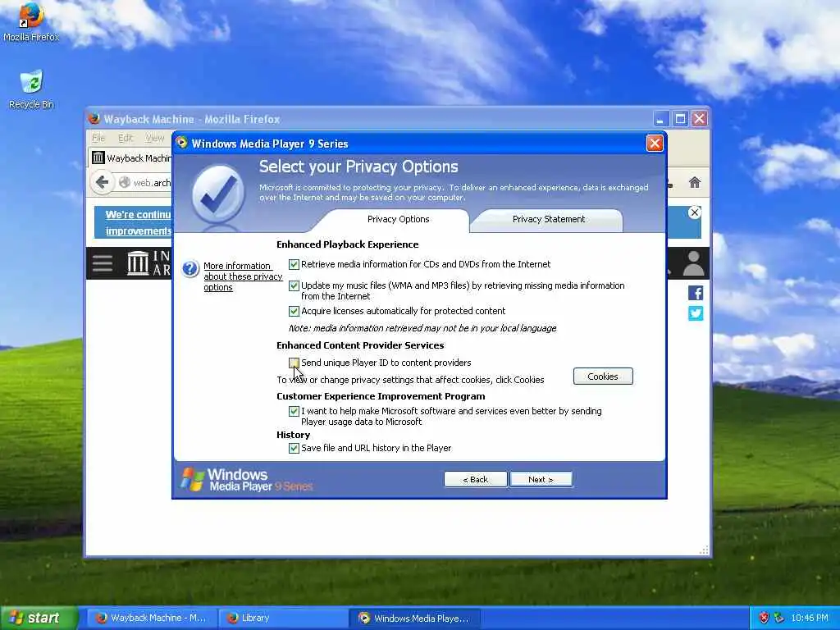The image size is (840, 630).
Task: Switch to Wayback Machine taskbar button
Action: pyautogui.click(x=150, y=618)
